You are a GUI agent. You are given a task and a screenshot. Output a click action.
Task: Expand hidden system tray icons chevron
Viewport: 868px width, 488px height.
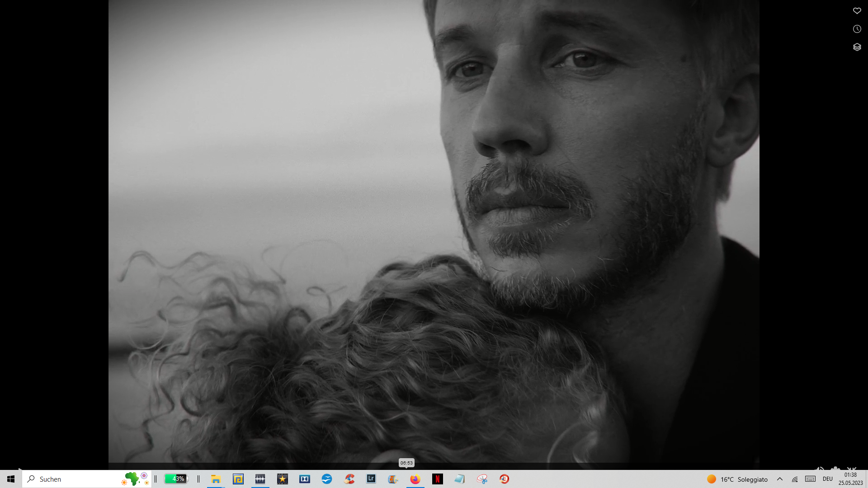coord(780,479)
